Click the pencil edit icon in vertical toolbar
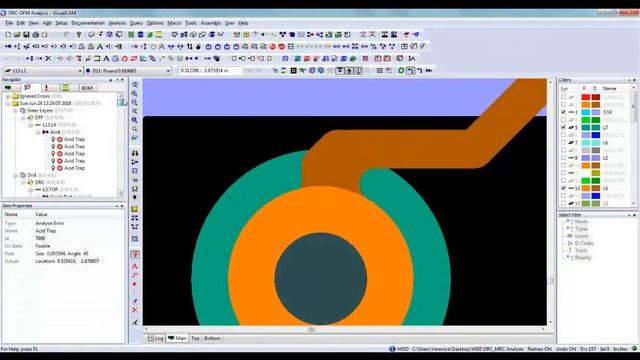 coord(135,301)
